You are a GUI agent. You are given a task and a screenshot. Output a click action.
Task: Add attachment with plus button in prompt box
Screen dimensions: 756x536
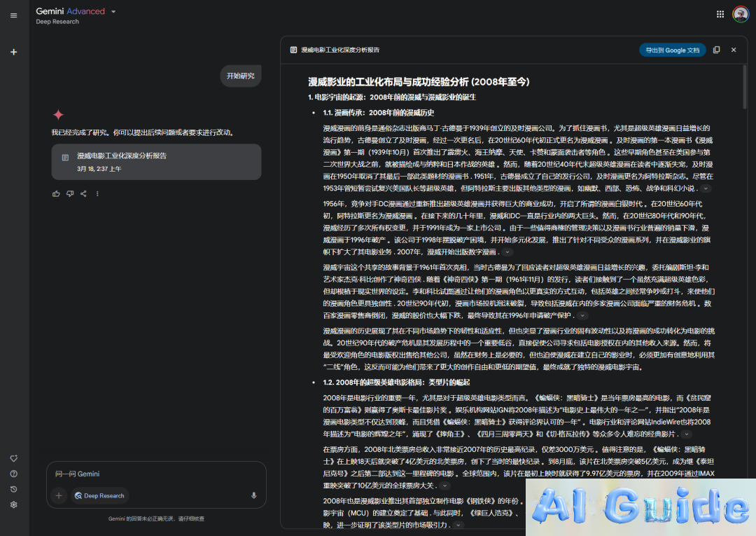coord(59,495)
